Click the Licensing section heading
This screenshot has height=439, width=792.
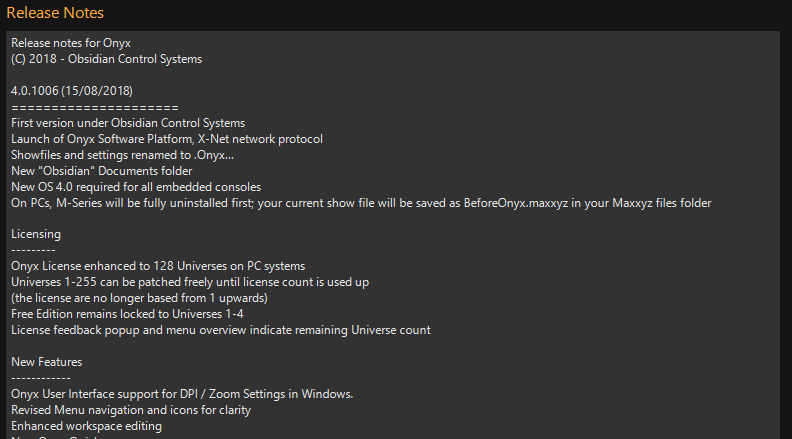pyautogui.click(x=36, y=234)
